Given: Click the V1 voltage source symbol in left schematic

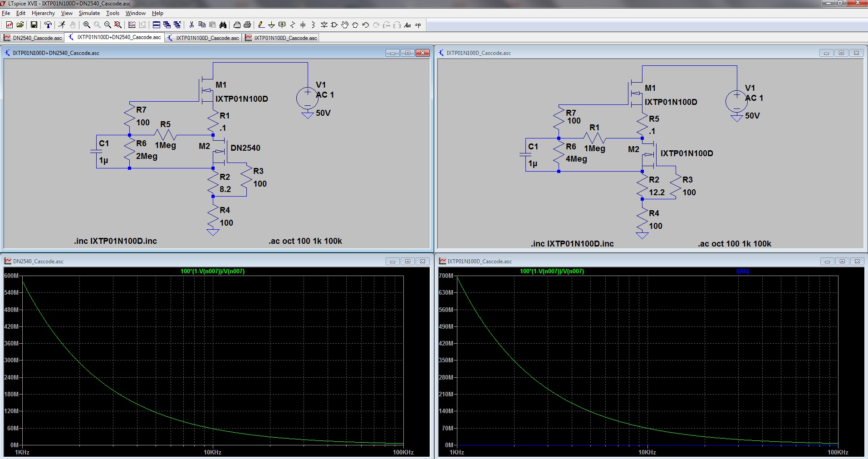Looking at the screenshot, I should point(307,98).
